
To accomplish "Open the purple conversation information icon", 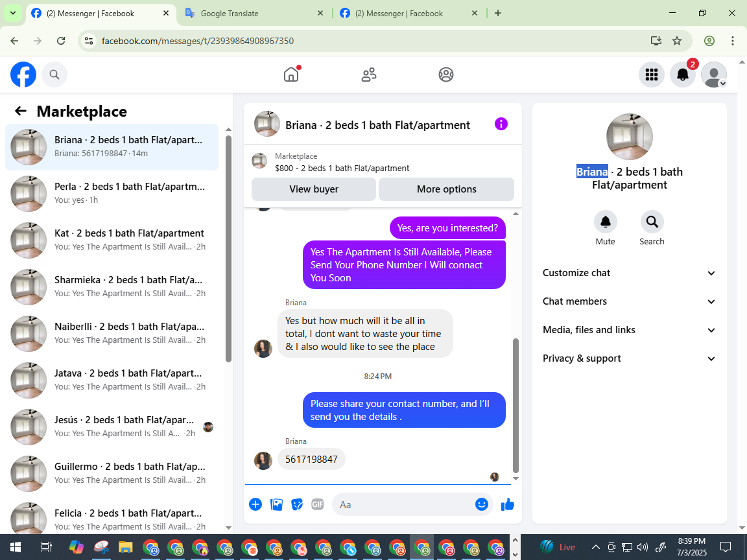I will coord(501,124).
